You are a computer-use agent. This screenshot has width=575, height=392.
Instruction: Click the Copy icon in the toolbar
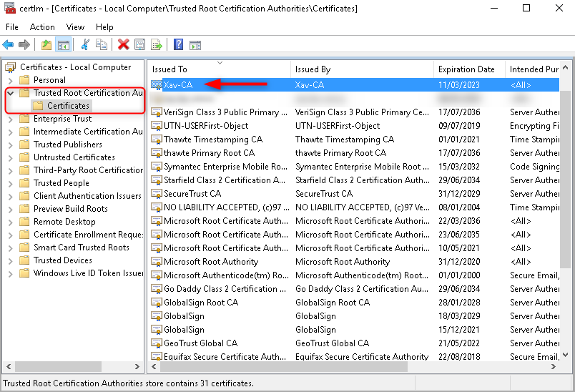click(x=102, y=44)
